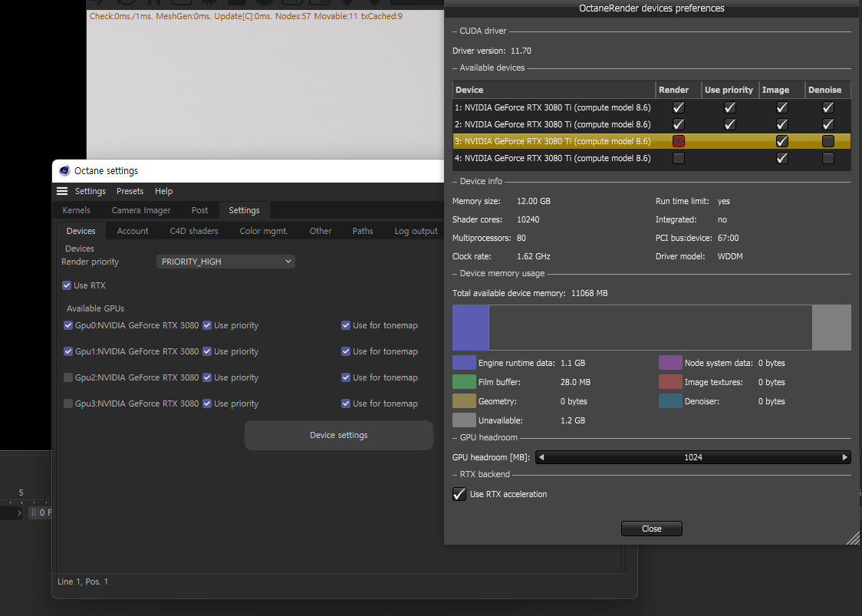
Task: Click the Device settings button
Action: click(339, 435)
